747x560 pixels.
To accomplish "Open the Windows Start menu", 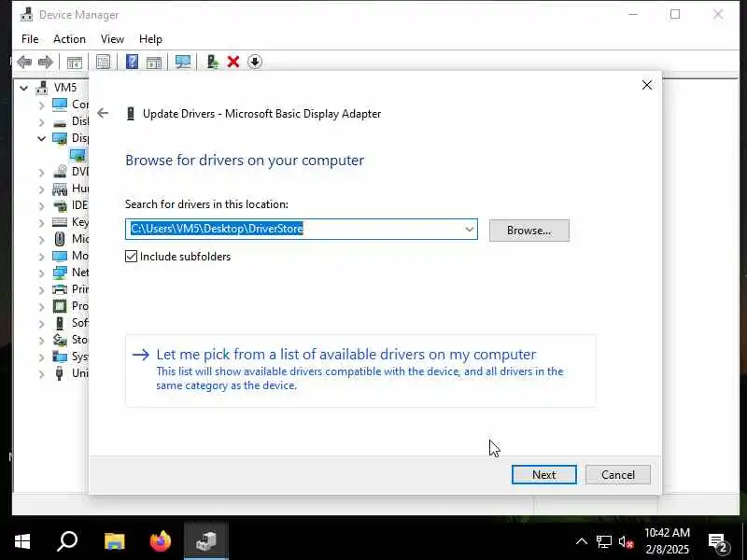I will [x=21, y=541].
